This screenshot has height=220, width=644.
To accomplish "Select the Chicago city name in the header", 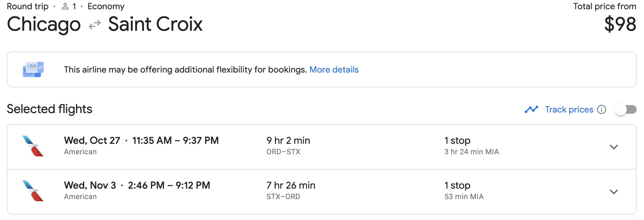I will click(x=43, y=24).
